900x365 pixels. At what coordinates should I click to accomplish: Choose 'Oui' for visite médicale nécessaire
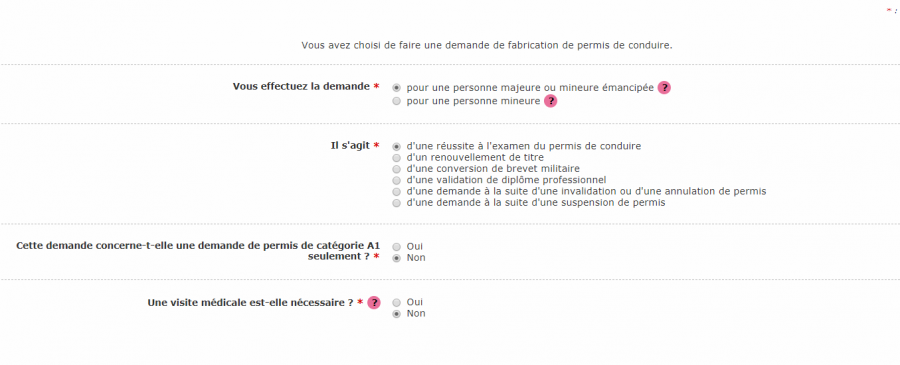[x=396, y=302]
